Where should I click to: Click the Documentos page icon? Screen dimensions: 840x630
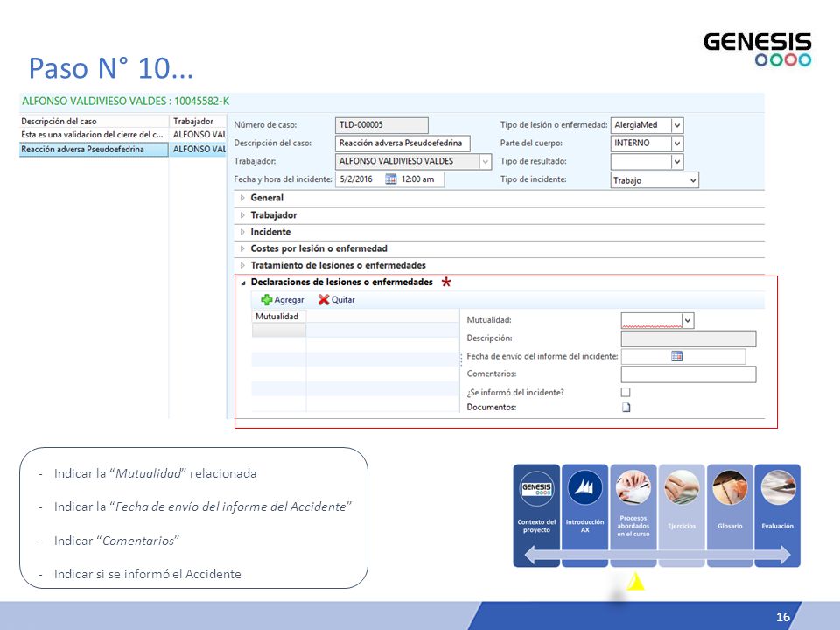(x=626, y=408)
